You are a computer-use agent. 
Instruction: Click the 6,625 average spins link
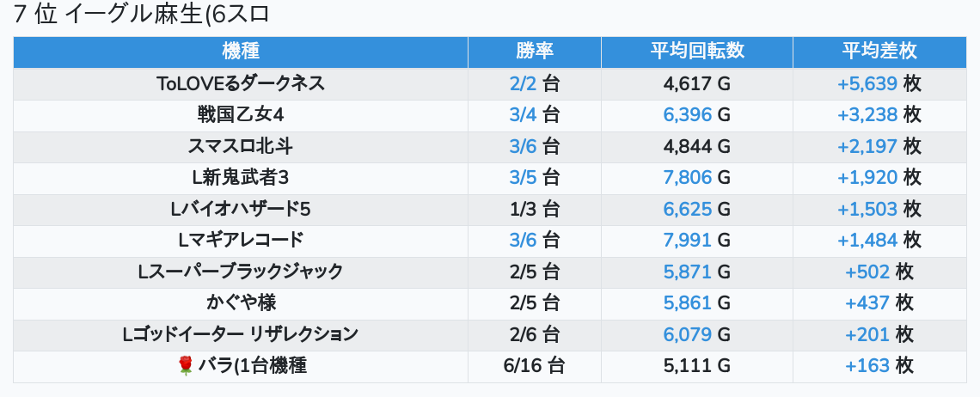click(688, 210)
